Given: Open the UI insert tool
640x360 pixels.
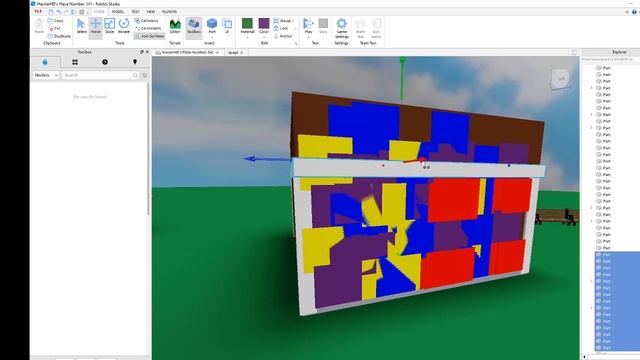Looking at the screenshot, I should [x=227, y=26].
